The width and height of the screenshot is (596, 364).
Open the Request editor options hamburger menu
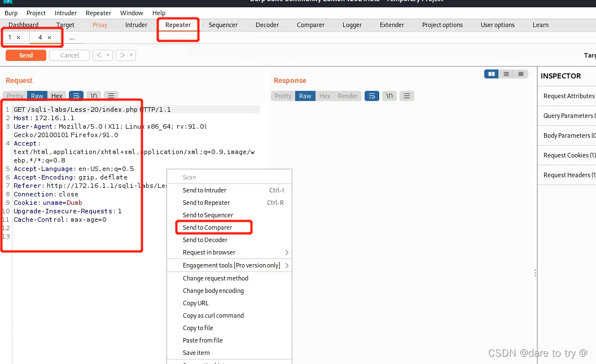(111, 95)
